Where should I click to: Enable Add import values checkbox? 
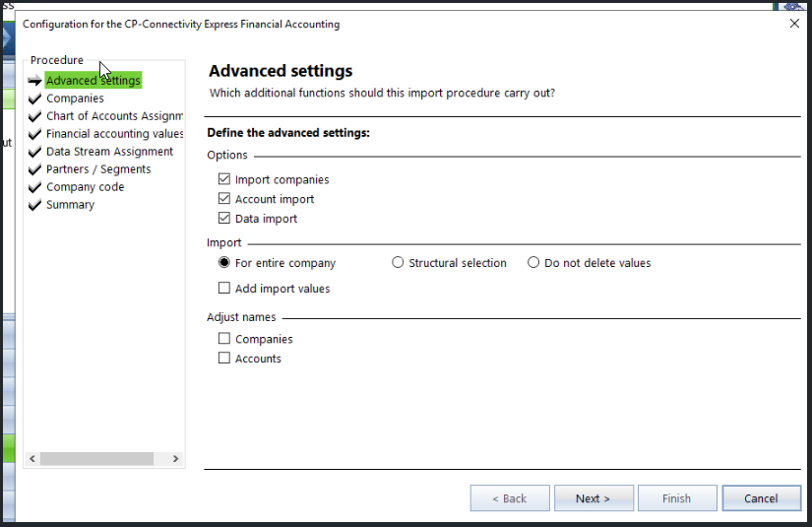coord(224,289)
